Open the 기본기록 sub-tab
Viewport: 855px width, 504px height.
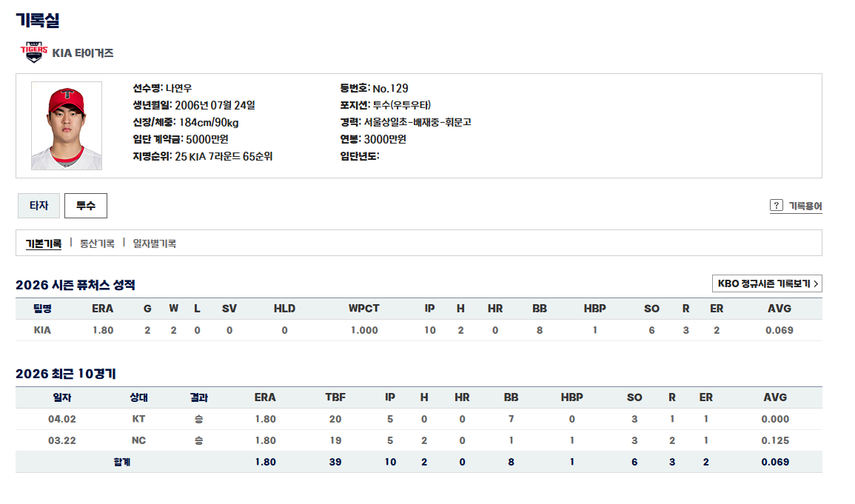tap(44, 243)
